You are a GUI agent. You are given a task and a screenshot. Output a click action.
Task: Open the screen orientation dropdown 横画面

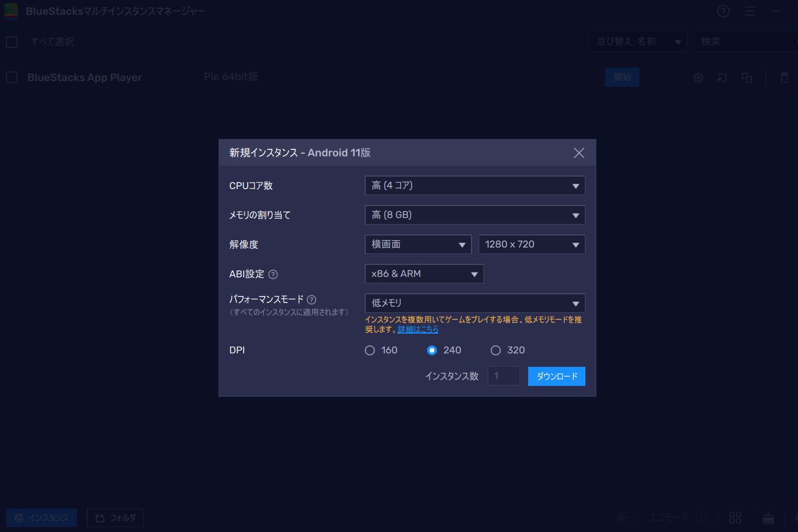point(418,245)
